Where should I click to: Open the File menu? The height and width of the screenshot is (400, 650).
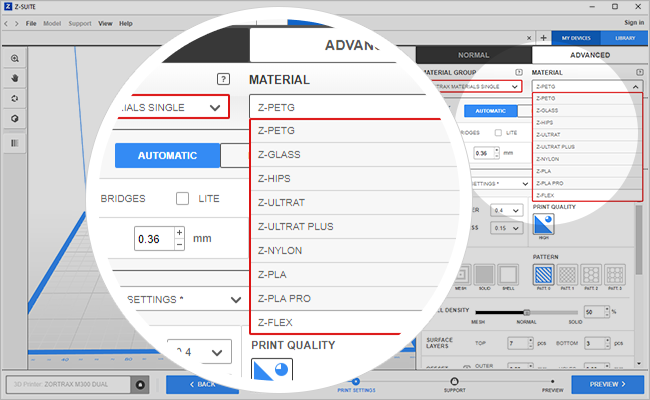tap(31, 24)
